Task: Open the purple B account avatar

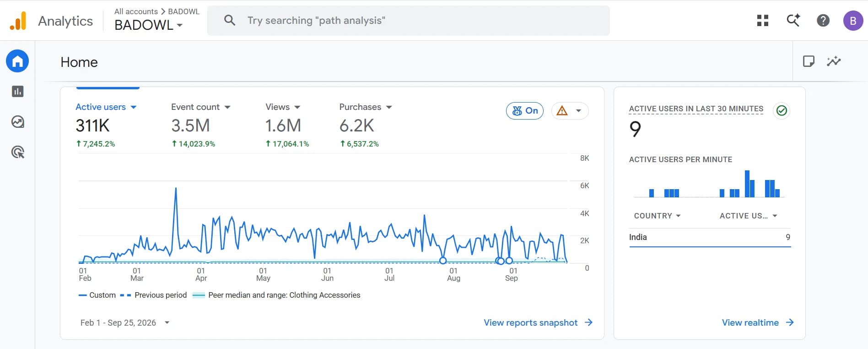Action: [x=853, y=21]
